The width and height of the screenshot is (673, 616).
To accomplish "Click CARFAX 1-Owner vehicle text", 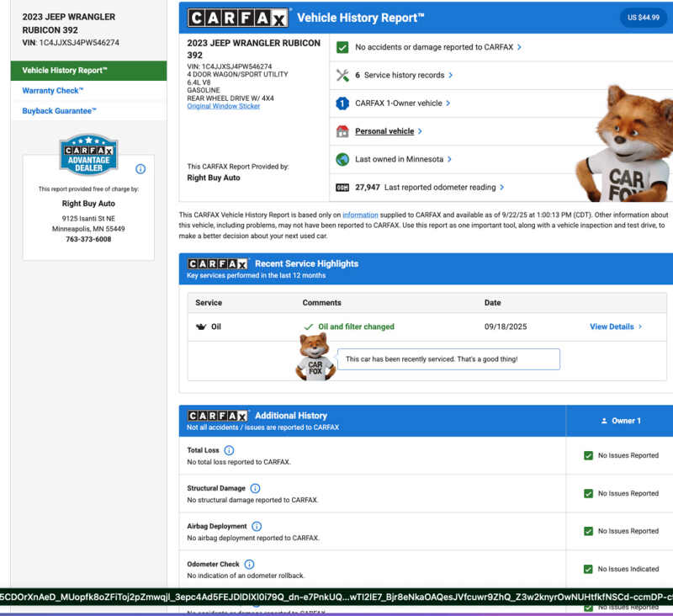I will [398, 104].
